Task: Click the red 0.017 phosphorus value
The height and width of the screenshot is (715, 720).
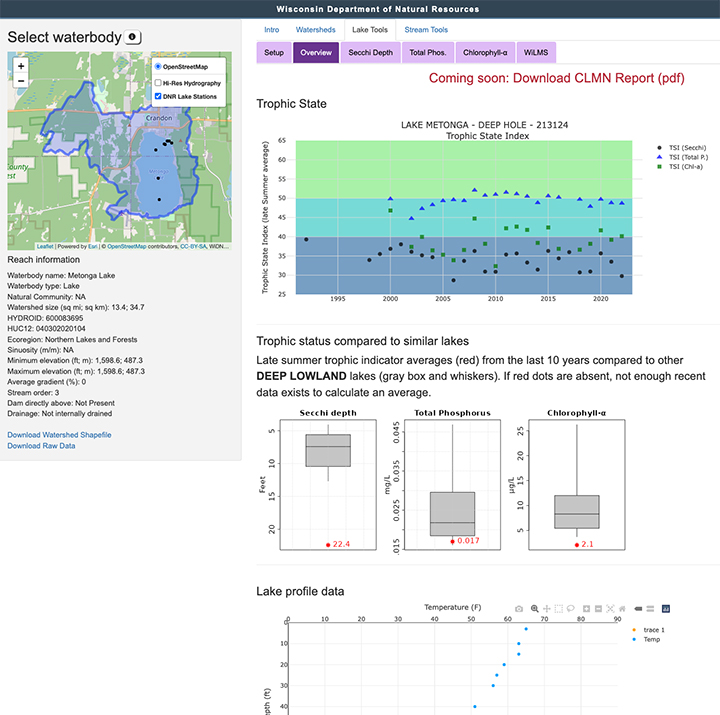Action: (x=468, y=541)
